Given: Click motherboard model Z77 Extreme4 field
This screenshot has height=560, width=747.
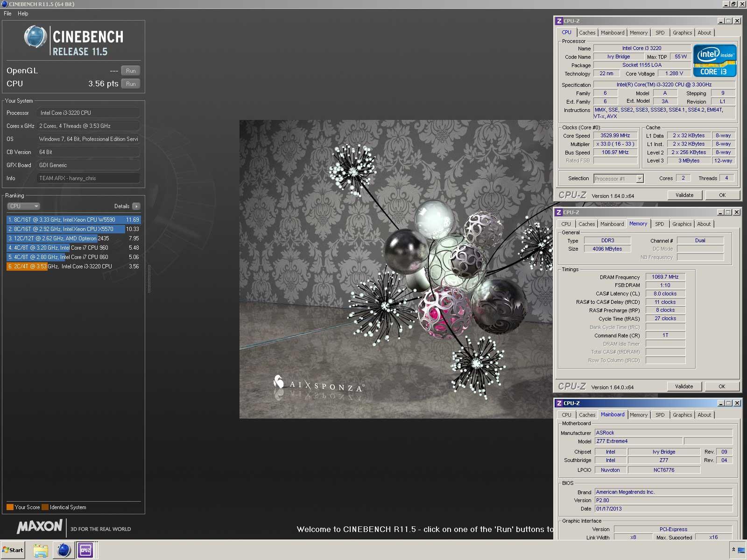Looking at the screenshot, I should tap(639, 441).
